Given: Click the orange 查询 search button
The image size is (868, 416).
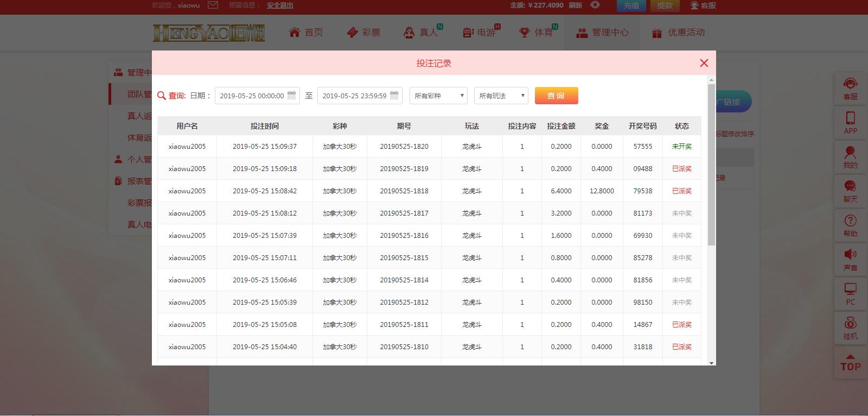Looking at the screenshot, I should pyautogui.click(x=556, y=96).
